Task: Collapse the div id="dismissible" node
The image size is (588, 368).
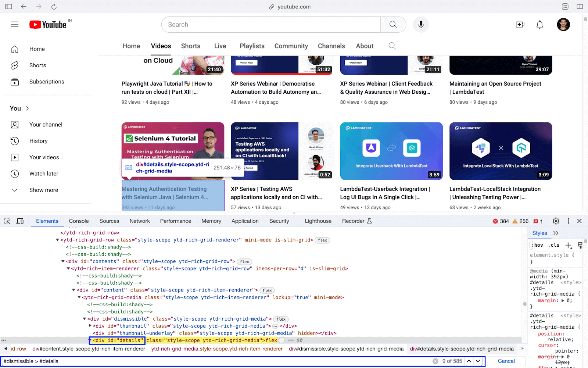Action: click(x=85, y=319)
